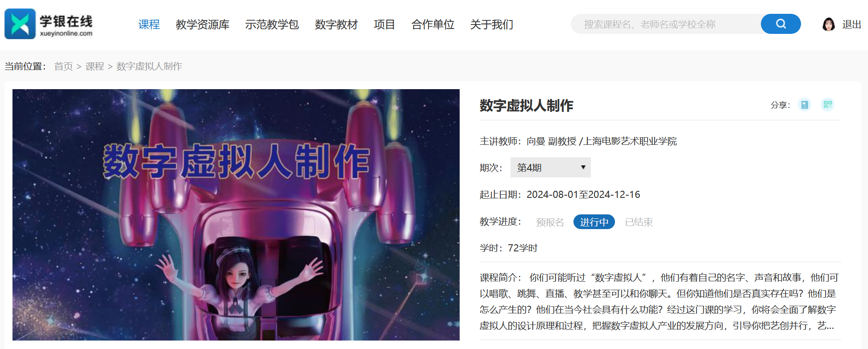Click the 退出 logout link

[851, 25]
